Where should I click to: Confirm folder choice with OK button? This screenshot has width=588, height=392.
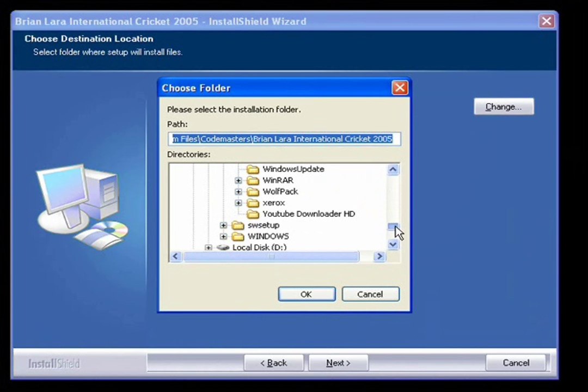[307, 295]
